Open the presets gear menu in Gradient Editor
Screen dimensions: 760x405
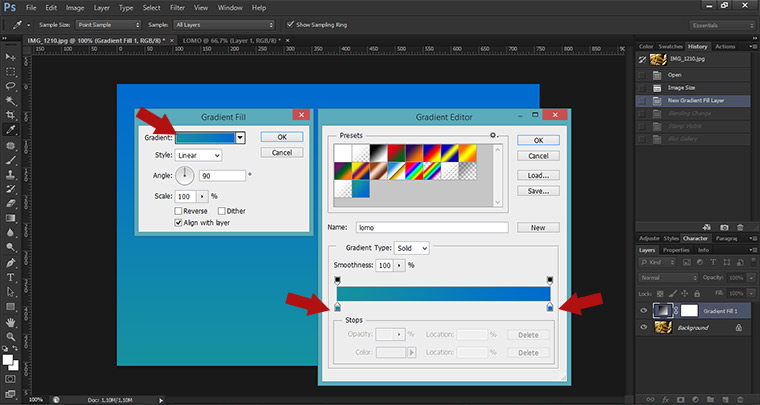click(x=493, y=134)
